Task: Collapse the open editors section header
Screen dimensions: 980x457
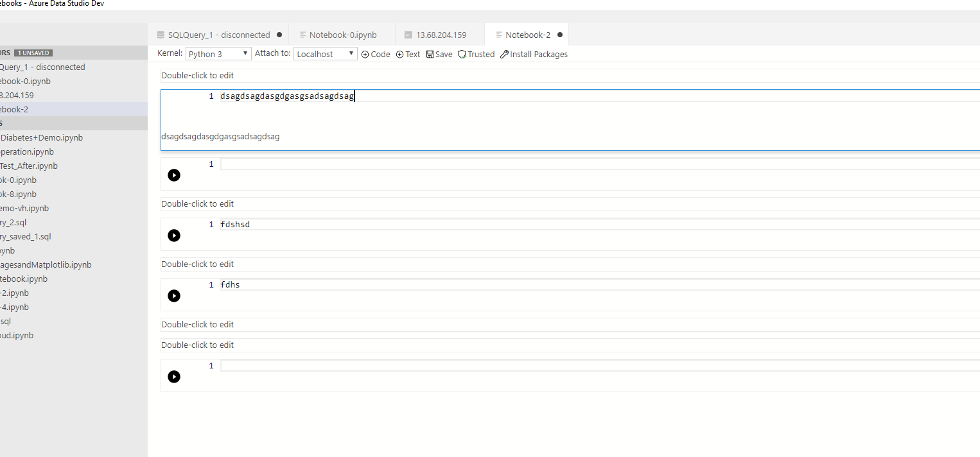Action: (74, 53)
